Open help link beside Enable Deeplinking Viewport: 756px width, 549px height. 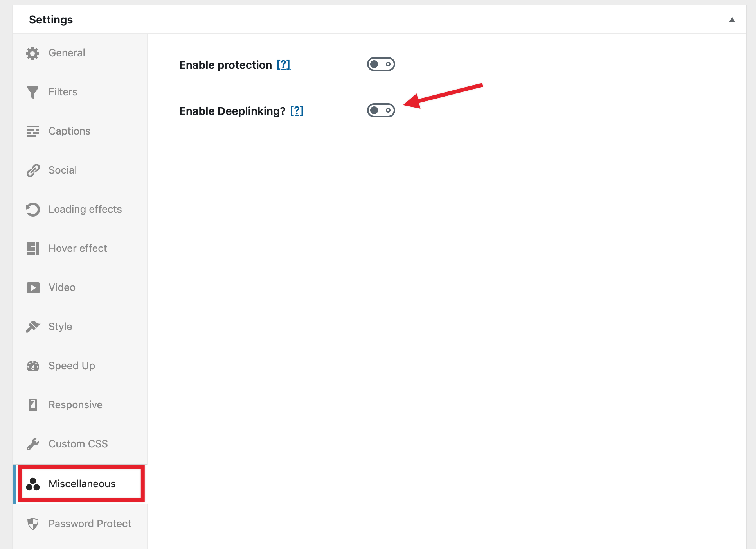tap(297, 111)
